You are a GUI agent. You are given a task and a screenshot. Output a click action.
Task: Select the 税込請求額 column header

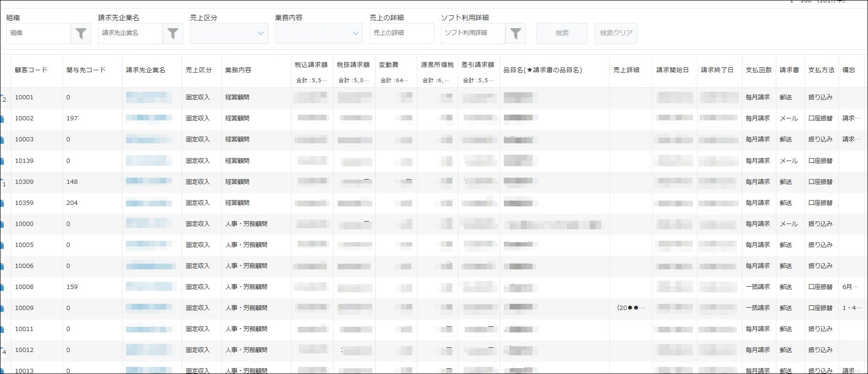point(311,64)
